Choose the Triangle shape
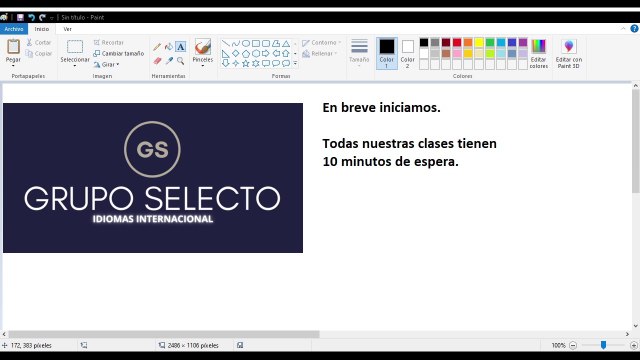Image resolution: width=640 pixels, height=360 pixels. pos(286,43)
